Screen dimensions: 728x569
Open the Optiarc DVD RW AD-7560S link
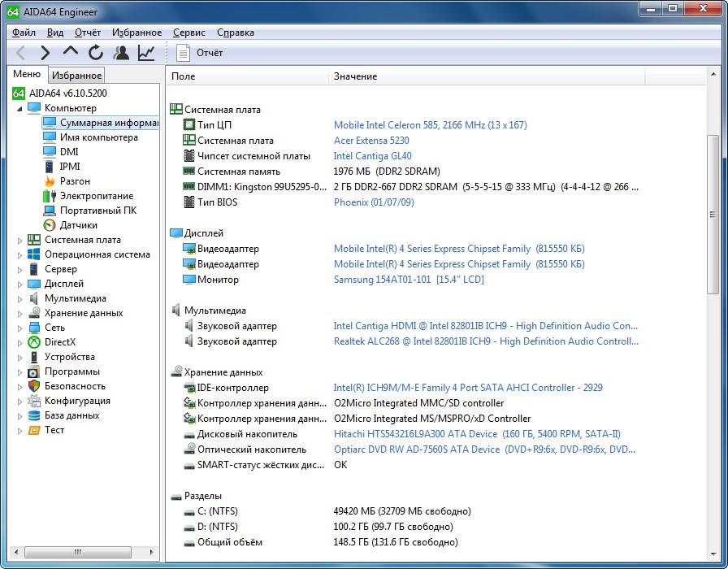[x=484, y=450]
